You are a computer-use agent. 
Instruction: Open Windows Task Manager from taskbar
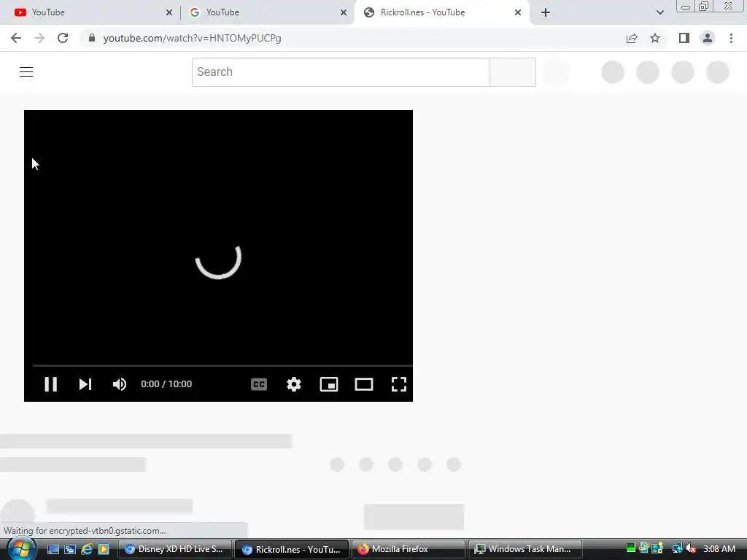525,549
